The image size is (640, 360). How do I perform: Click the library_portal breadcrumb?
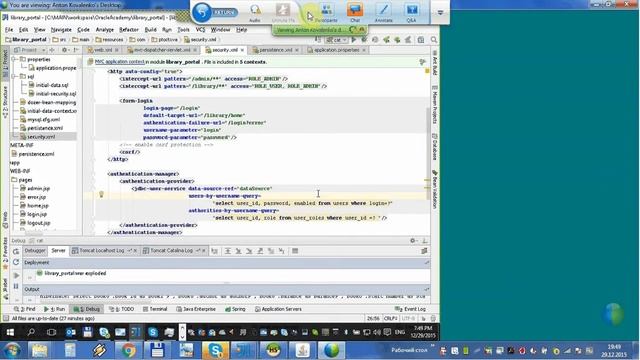pos(26,40)
